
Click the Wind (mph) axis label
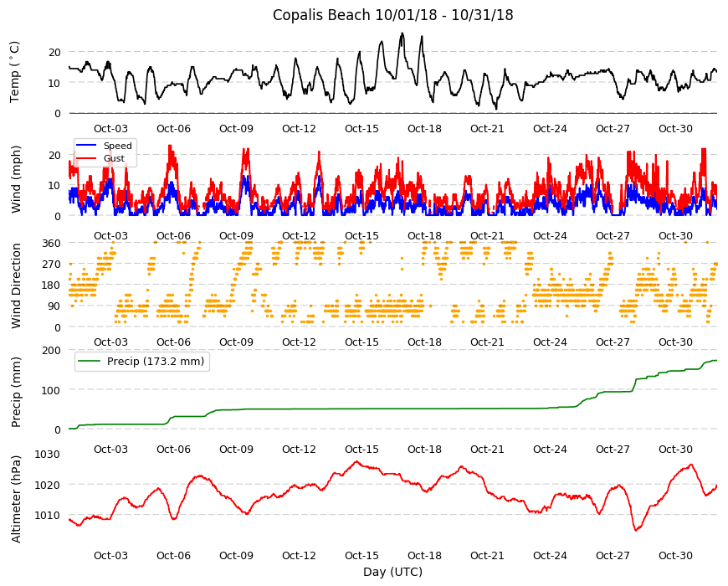[16, 179]
